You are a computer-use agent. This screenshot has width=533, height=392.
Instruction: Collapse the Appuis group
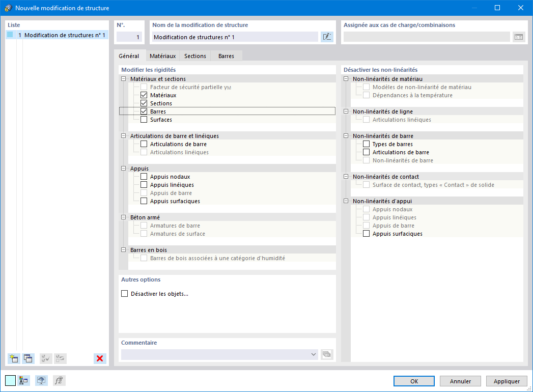coord(123,169)
